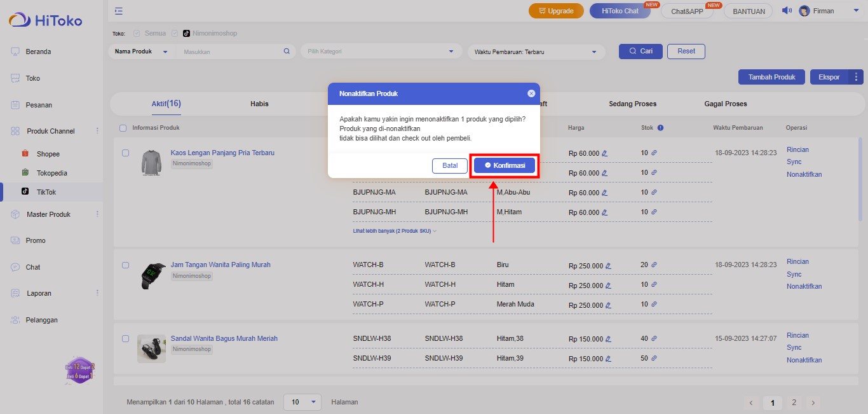The image size is (868, 414).
Task: Open the page size dropdown showing 10
Action: 303,402
